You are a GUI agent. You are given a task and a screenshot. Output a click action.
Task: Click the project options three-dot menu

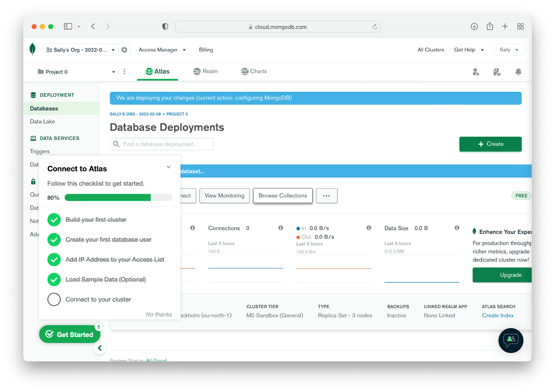(x=124, y=72)
